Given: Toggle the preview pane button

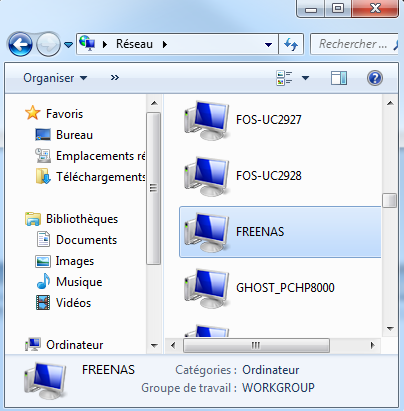Looking at the screenshot, I should 339,78.
